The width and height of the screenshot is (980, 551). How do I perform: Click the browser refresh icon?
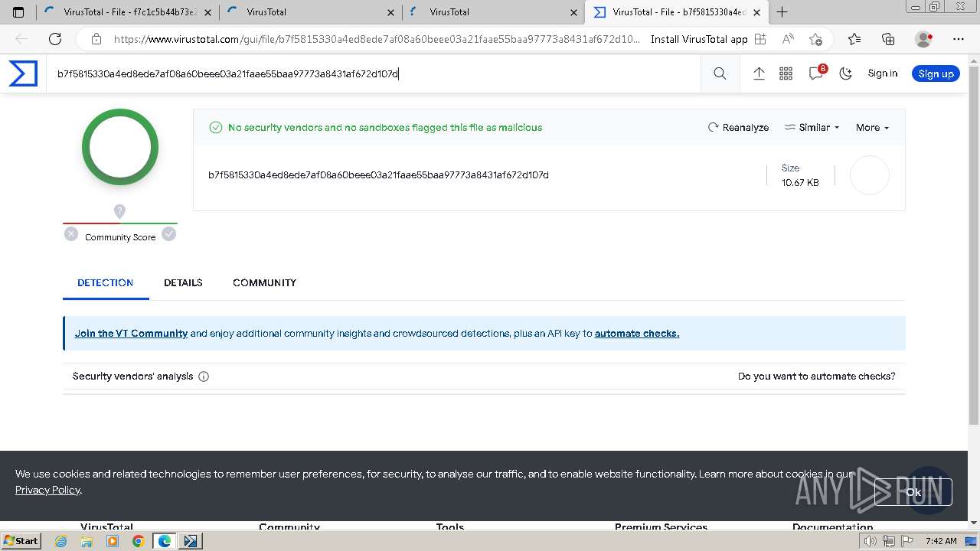click(55, 39)
